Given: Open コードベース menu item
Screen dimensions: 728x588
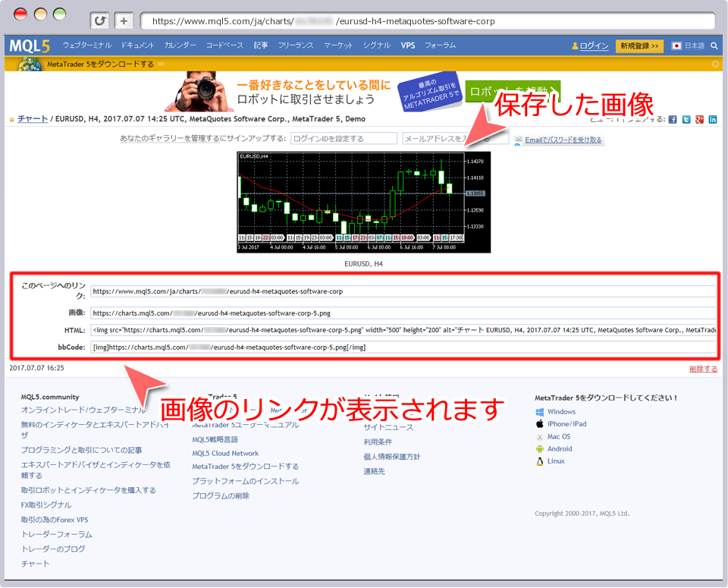Looking at the screenshot, I should point(224,45).
